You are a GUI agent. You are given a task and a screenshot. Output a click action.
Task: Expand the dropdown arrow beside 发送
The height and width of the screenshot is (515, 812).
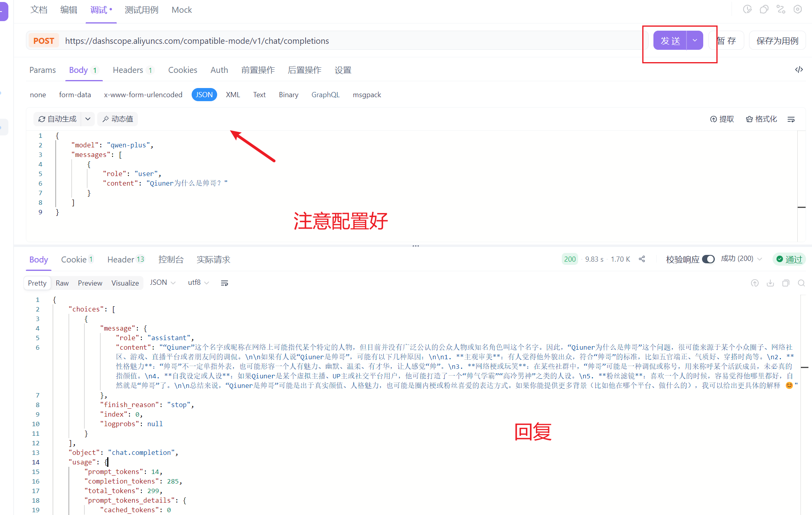click(x=695, y=40)
